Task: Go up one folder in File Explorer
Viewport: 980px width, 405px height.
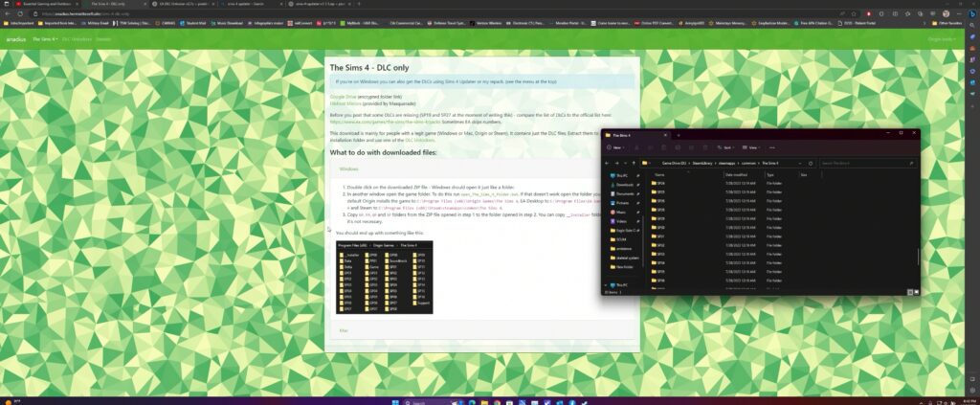Action: click(x=634, y=163)
